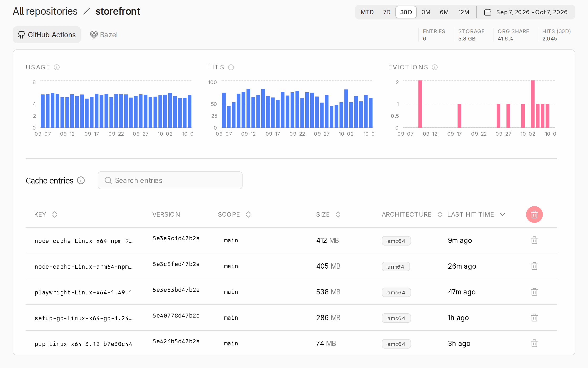Switch to the Bazel tab

[104, 35]
